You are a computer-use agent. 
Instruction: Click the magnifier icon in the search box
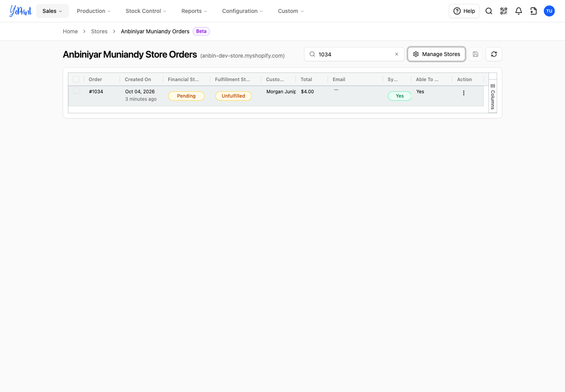(312, 54)
